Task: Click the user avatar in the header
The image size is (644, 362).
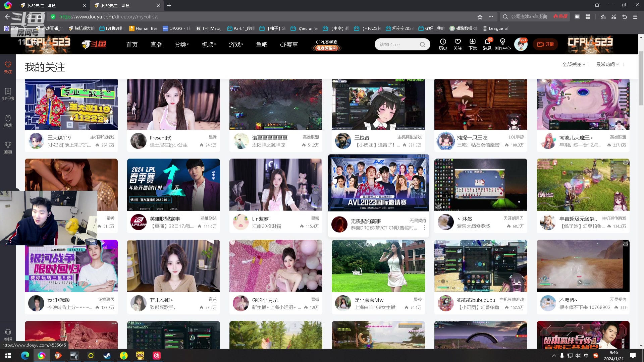Action: pos(521,44)
